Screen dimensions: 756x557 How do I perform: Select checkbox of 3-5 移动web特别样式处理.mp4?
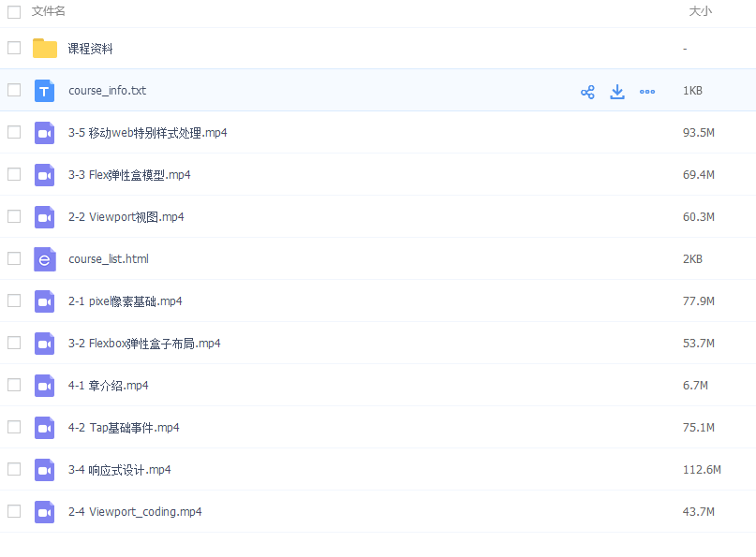tap(14, 132)
